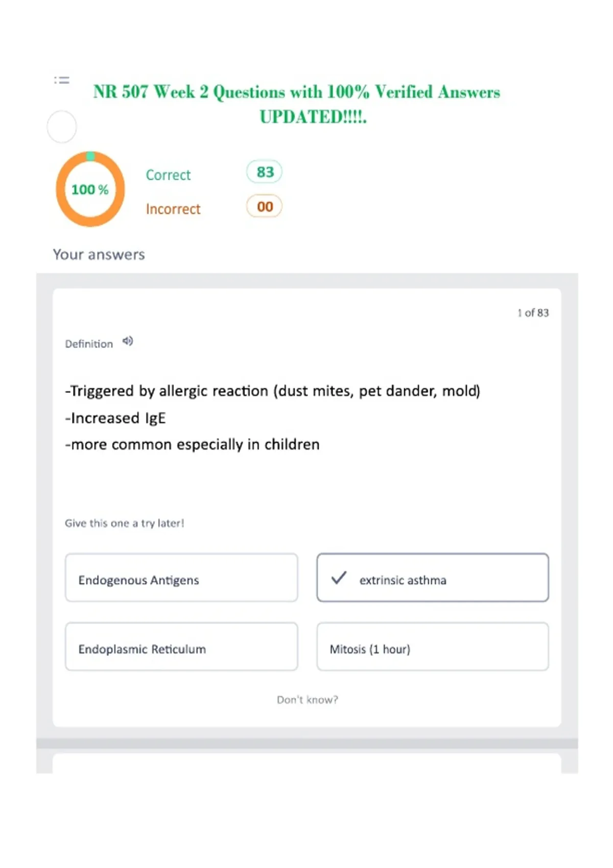Choose the Endoplasmic Reticulum option
This screenshot has width=613, height=868.
click(x=181, y=646)
